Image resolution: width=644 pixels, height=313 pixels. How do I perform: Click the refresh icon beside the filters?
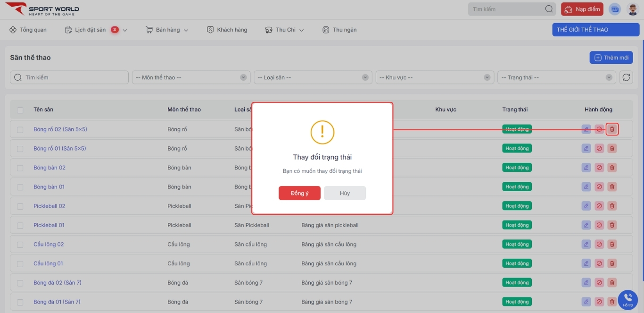[626, 77]
